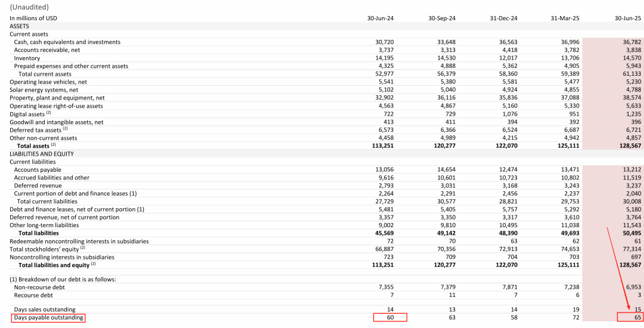The image size is (644, 328).
Task: Click the '30-Jun-24' column header
Action: [x=380, y=18]
